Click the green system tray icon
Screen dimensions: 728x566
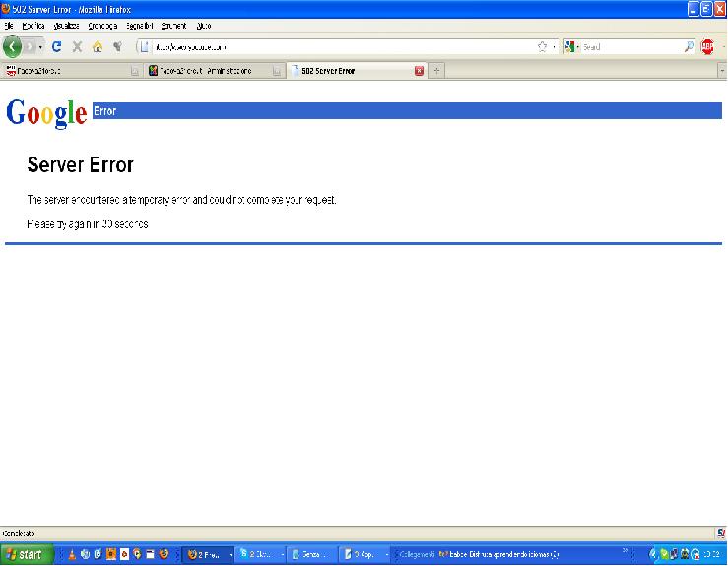(663, 554)
